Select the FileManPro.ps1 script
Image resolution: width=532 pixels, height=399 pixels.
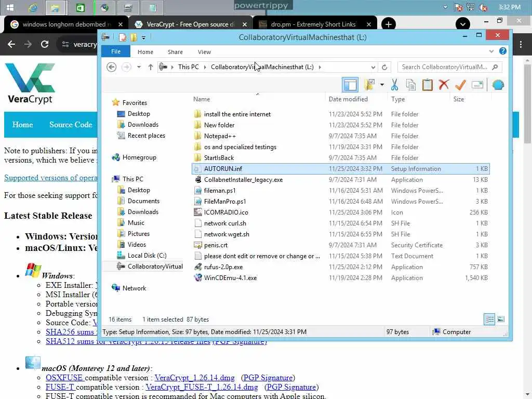[x=341, y=202]
